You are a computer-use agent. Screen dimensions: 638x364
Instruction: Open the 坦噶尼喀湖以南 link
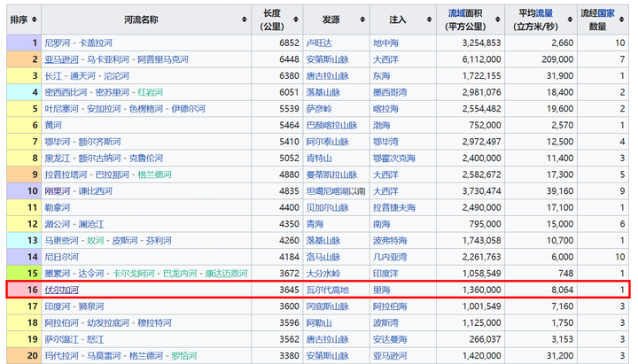[x=336, y=191]
